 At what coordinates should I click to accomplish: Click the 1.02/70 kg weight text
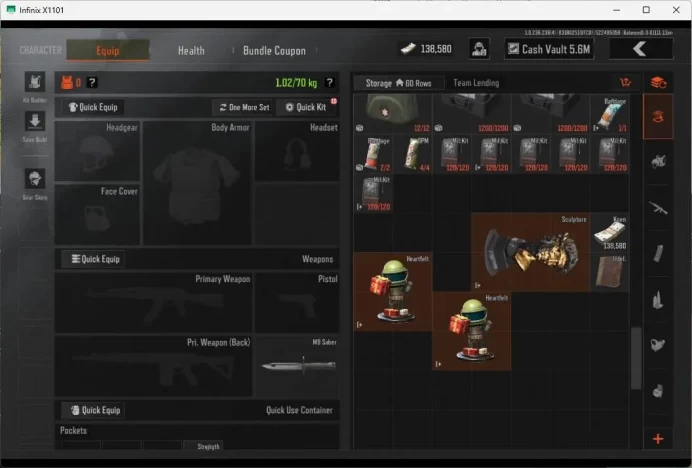(x=296, y=83)
